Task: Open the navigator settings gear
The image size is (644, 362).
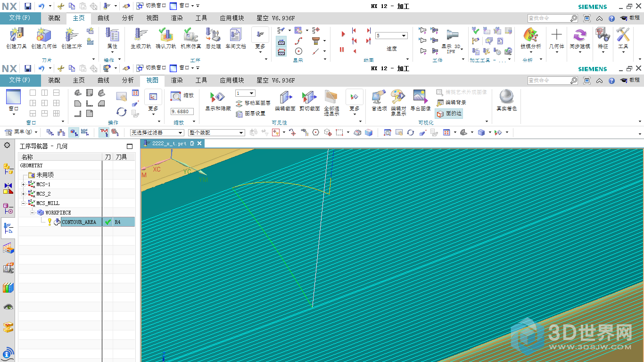Action: [7, 145]
